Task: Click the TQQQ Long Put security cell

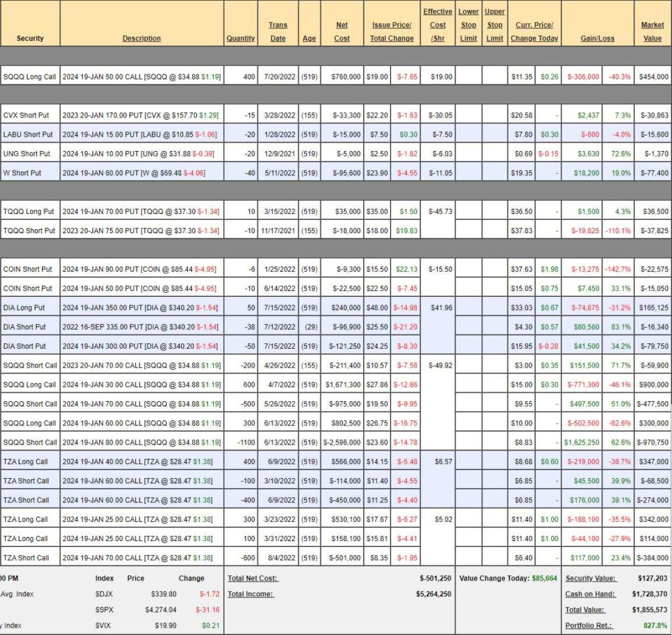Action: 30,211
